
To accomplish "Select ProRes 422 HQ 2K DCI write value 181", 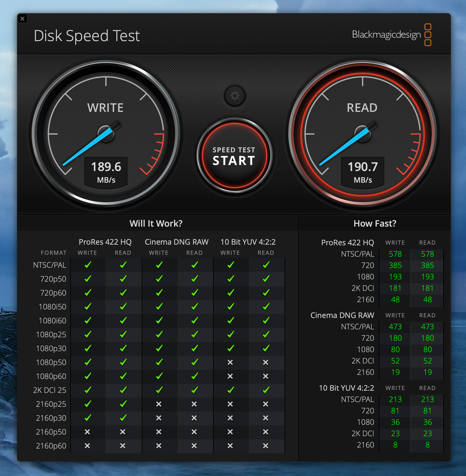I will 395,288.
